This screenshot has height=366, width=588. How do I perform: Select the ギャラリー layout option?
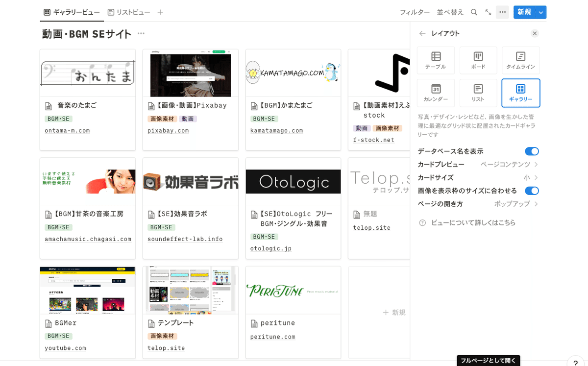coord(521,93)
